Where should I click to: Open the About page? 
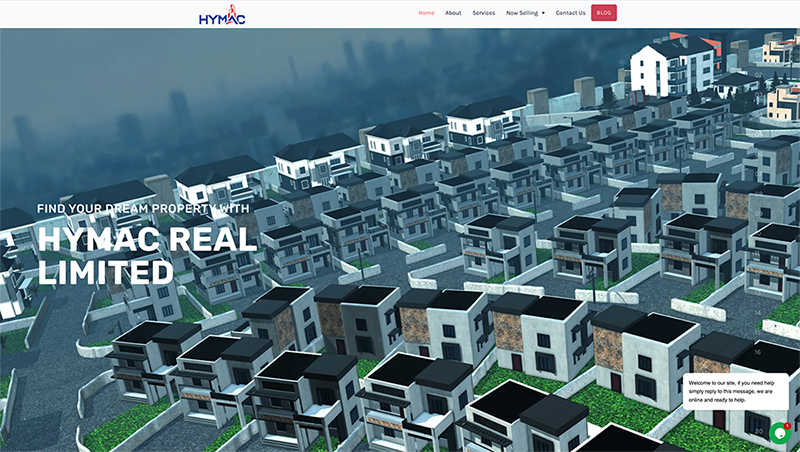[x=453, y=13]
